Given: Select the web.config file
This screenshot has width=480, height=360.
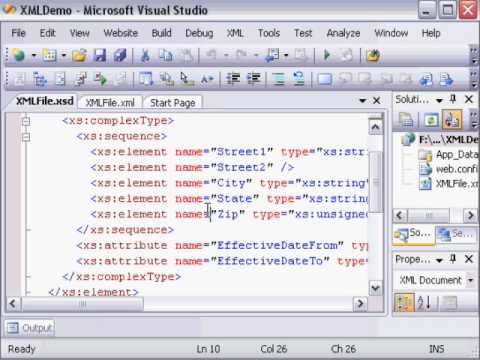Looking at the screenshot, I should [457, 169].
